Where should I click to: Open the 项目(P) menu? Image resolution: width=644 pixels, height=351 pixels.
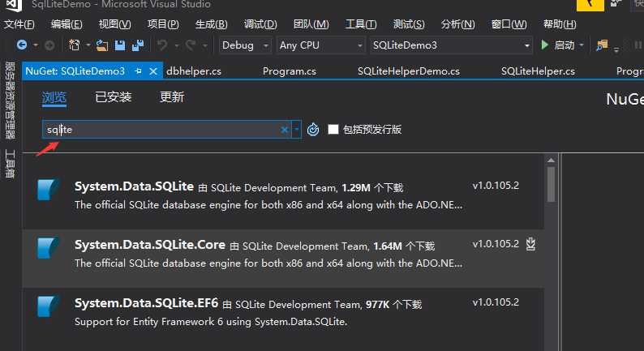tap(163, 24)
